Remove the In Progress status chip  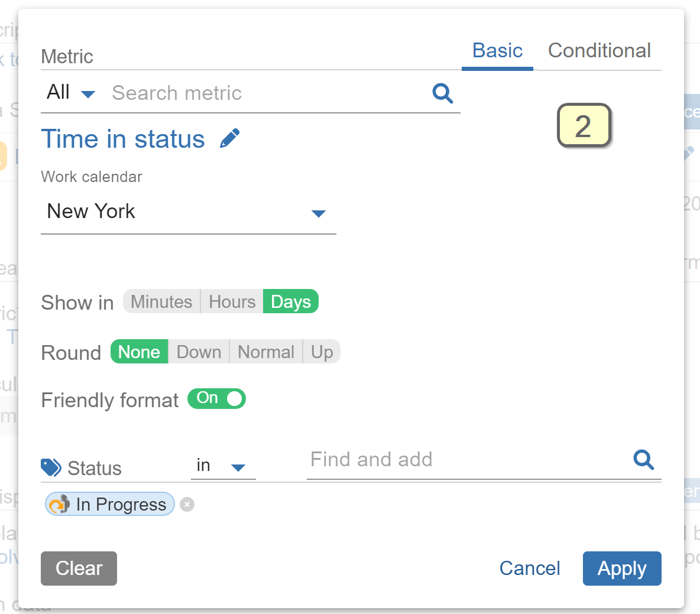tap(187, 504)
